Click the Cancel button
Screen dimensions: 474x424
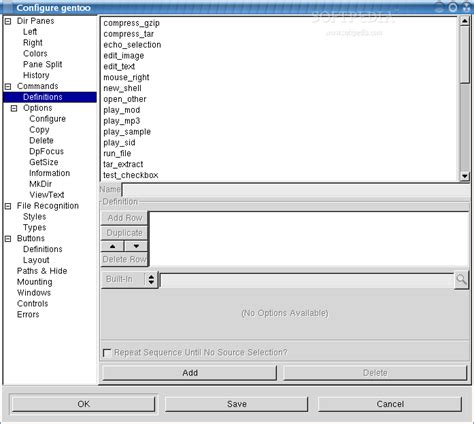[x=390, y=404]
